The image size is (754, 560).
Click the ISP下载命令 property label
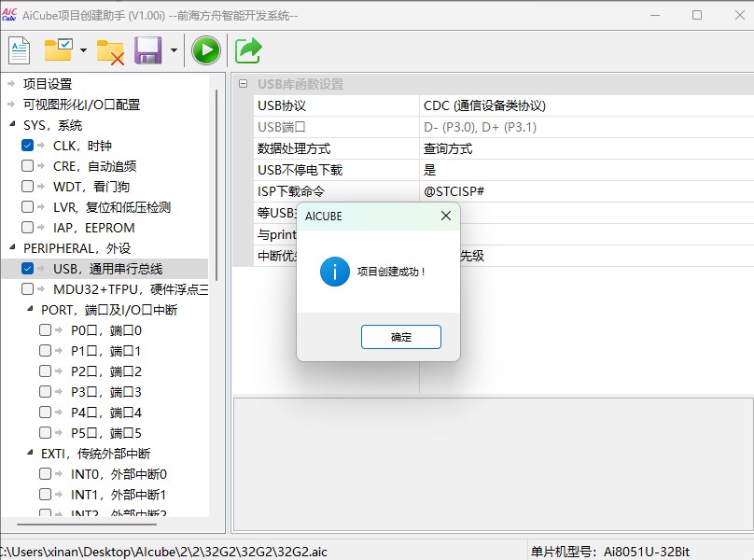coord(291,191)
